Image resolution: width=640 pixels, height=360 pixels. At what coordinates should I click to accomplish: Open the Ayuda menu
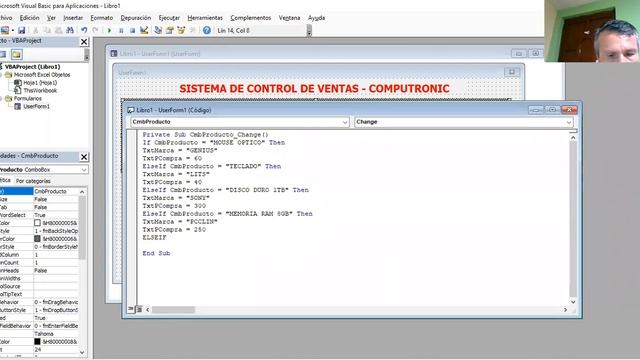(316, 18)
